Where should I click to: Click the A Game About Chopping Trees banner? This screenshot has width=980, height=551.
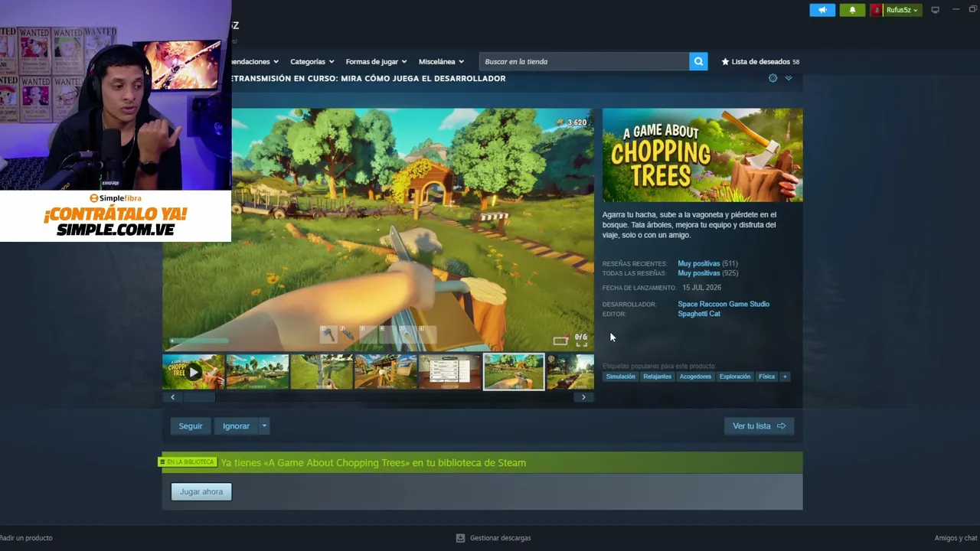703,155
